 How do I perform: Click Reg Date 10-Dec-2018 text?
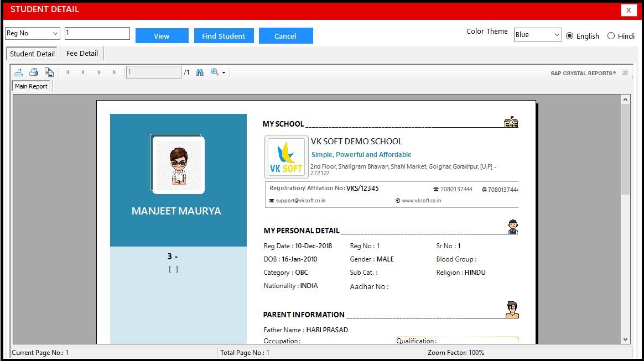(298, 245)
